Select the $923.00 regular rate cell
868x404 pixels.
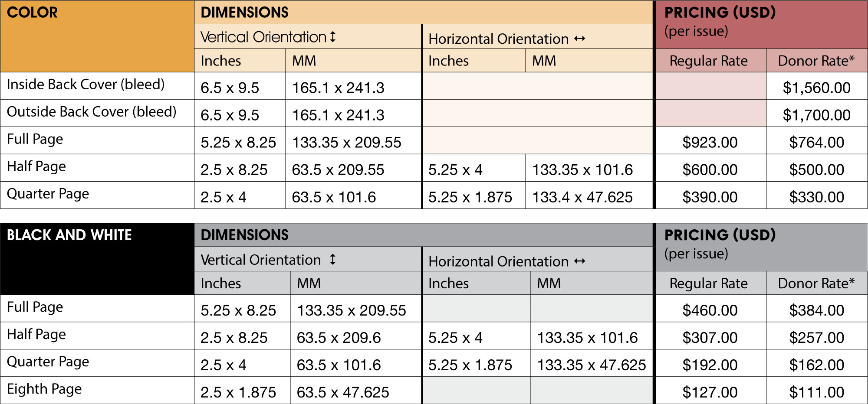(710, 141)
